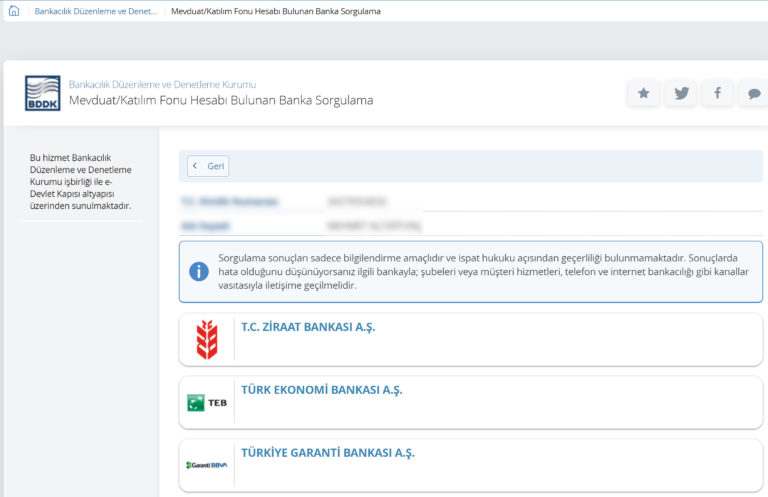This screenshot has width=768, height=497.
Task: Click the blue info icon in the notice
Action: pyautogui.click(x=200, y=271)
